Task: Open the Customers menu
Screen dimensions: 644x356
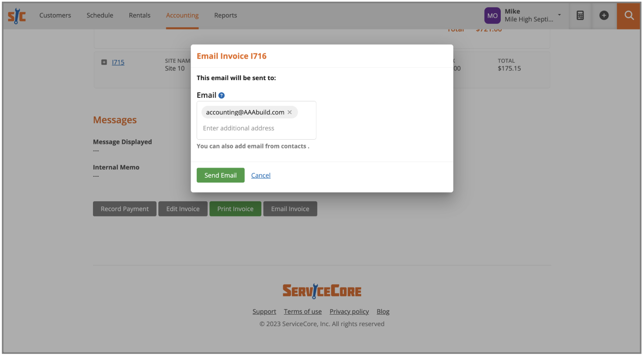Action: 55,15
